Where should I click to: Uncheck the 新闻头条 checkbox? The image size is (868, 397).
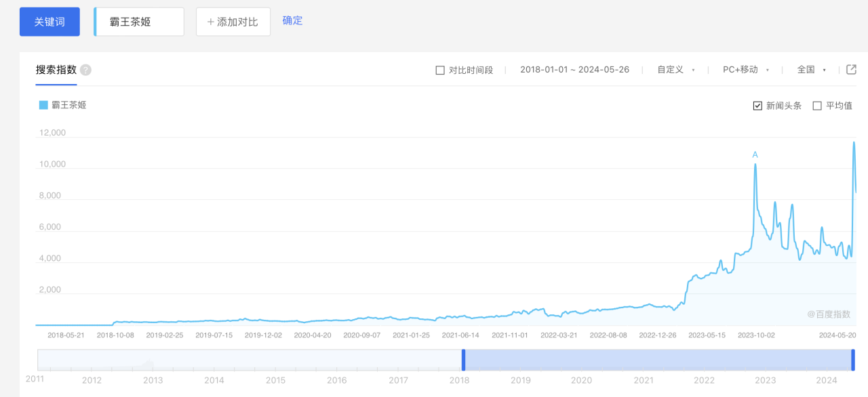coord(757,106)
